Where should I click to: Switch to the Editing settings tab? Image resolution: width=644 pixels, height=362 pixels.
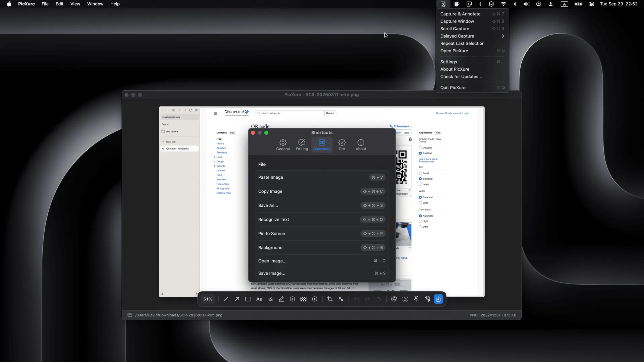click(x=302, y=145)
